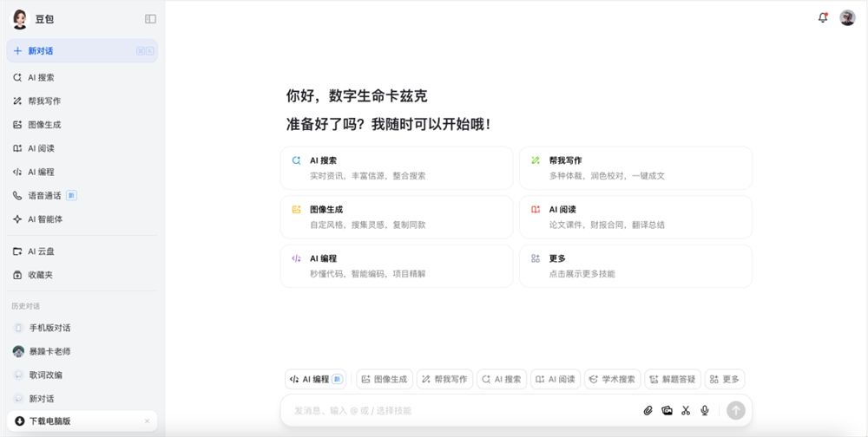Viewport: 868px width, 437px height.
Task: Open the 歌词改编 history conversation
Action: coord(82,375)
